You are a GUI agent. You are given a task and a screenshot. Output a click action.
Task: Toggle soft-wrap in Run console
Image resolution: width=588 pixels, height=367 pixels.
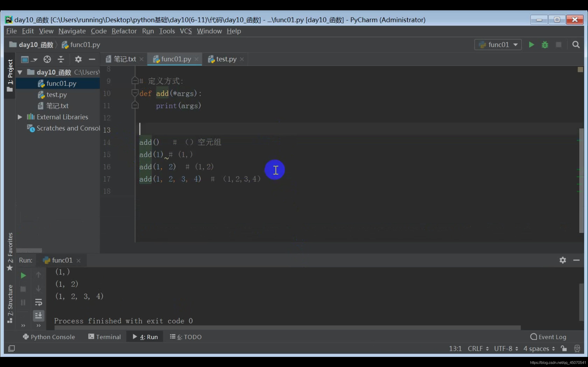(38, 302)
